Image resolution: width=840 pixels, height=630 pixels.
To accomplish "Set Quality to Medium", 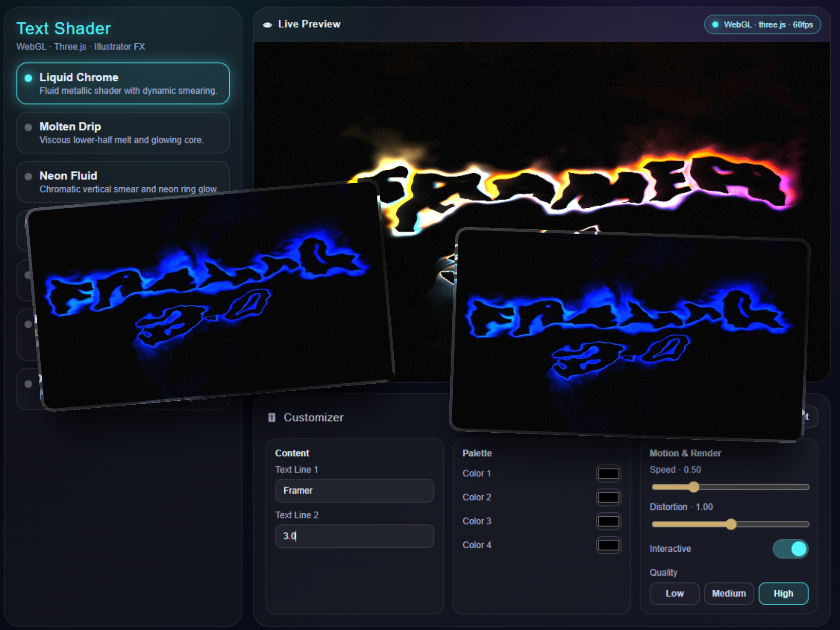I will pyautogui.click(x=729, y=593).
